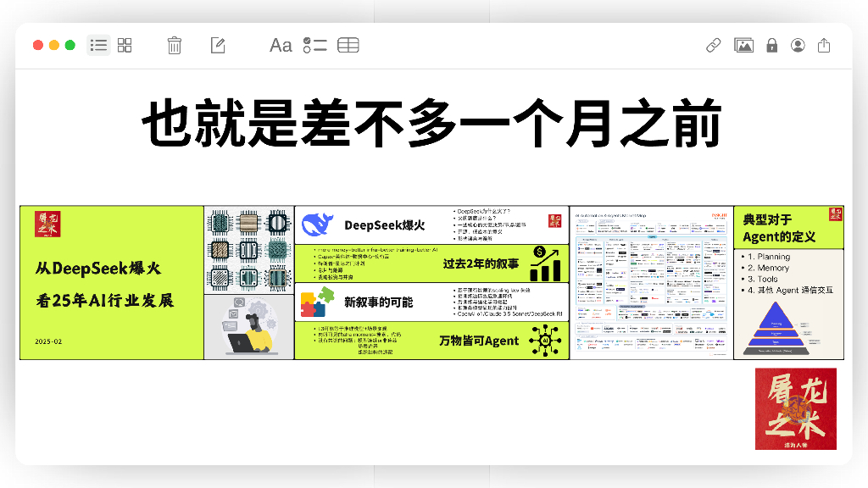This screenshot has height=488, width=868.
Task: Add a link with the chain icon
Action: click(x=714, y=46)
